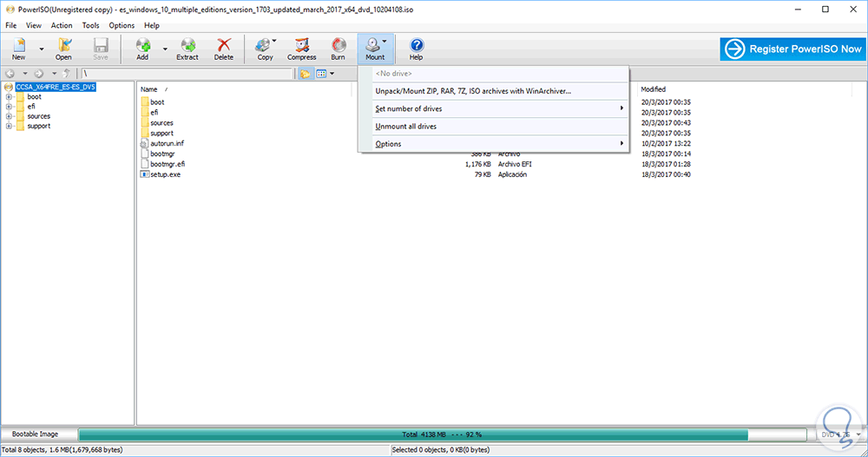Screen dimensions: 868x457
Task: Click the Delete toolbar icon
Action: tap(224, 49)
